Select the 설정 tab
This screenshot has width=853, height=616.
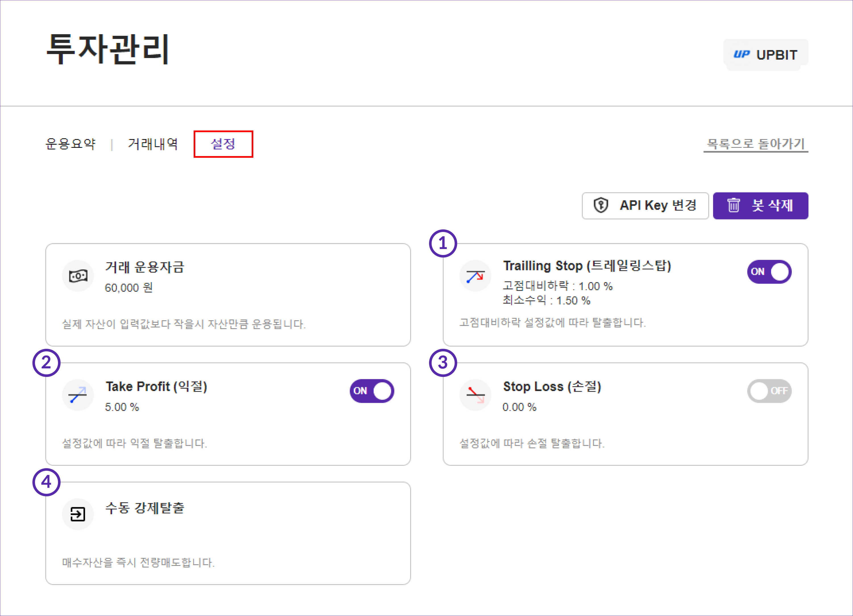223,144
